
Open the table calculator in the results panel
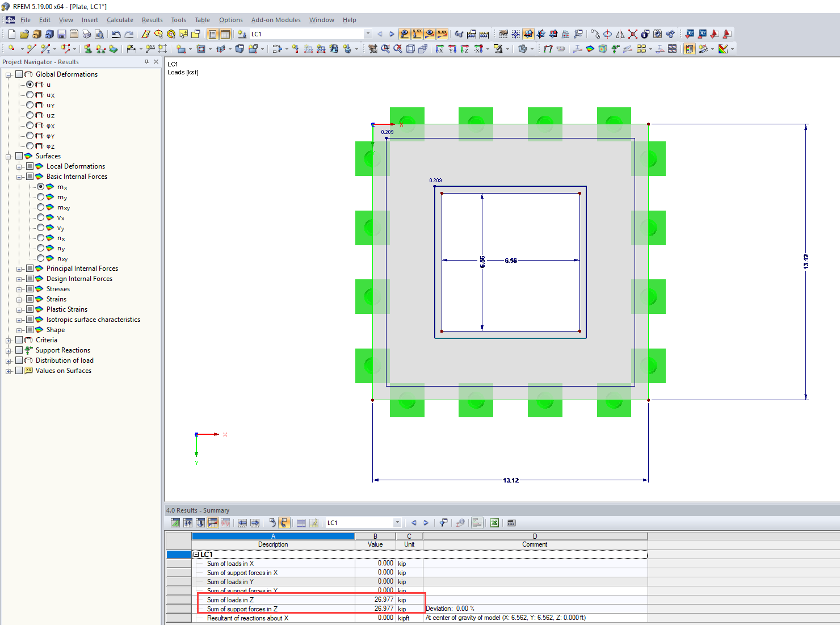click(x=511, y=523)
